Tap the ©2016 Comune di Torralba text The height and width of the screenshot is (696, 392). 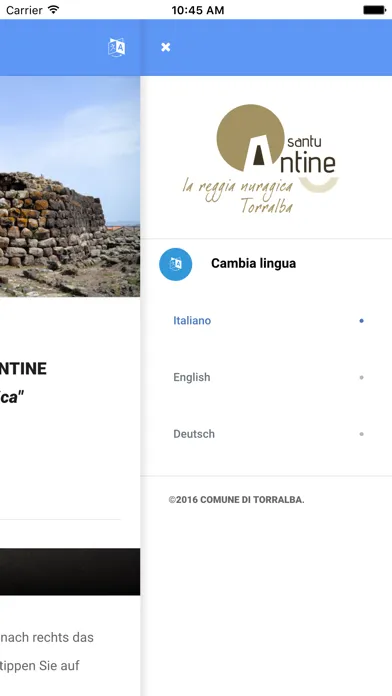pyautogui.click(x=237, y=500)
